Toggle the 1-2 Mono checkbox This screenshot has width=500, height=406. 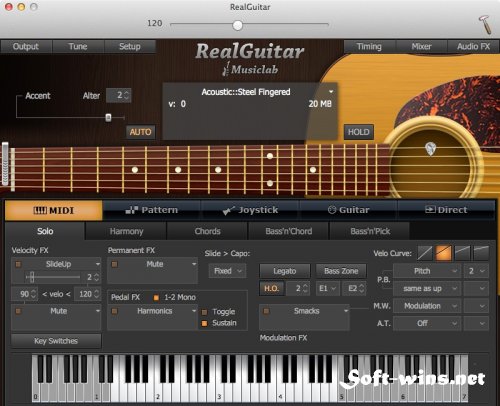156,298
